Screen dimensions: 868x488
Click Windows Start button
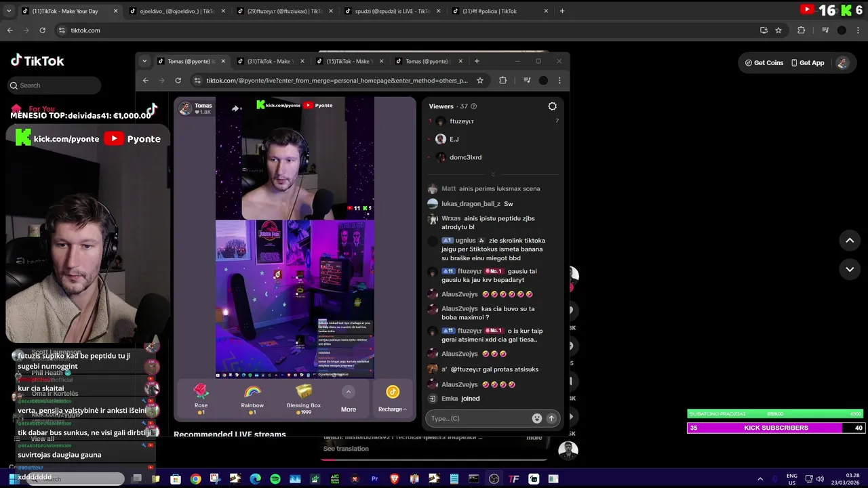(x=13, y=479)
